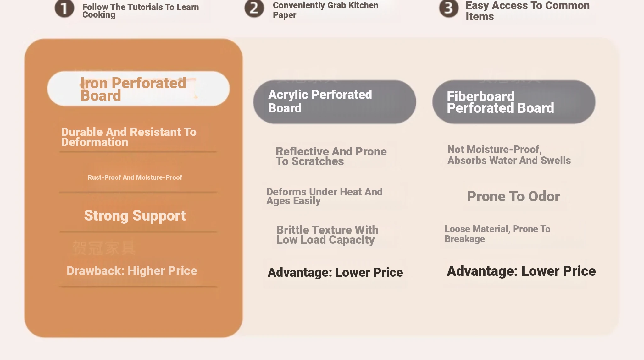Click Rust-Proof And Moisture-Proof text
This screenshot has width=644, height=360.
tap(135, 177)
